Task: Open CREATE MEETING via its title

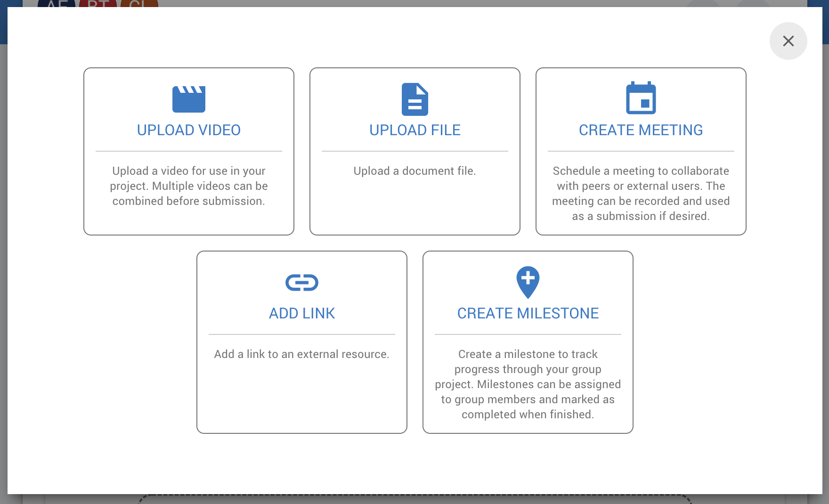Action: point(641,130)
